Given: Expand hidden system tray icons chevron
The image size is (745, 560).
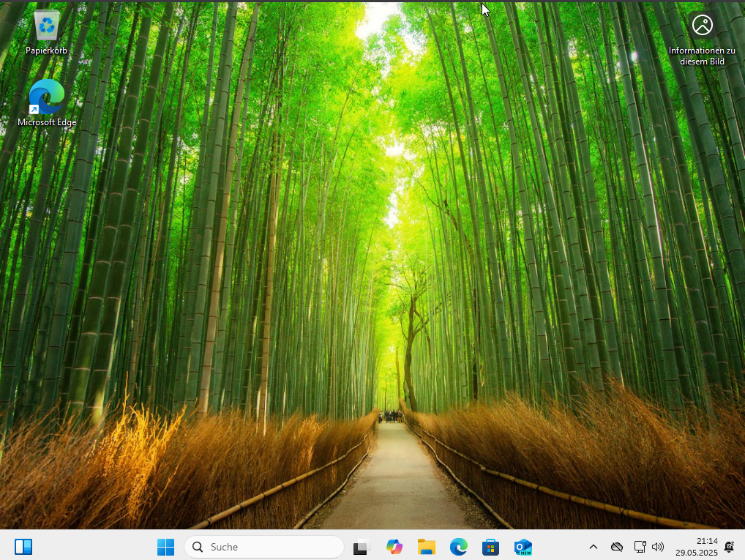Looking at the screenshot, I should point(594,547).
